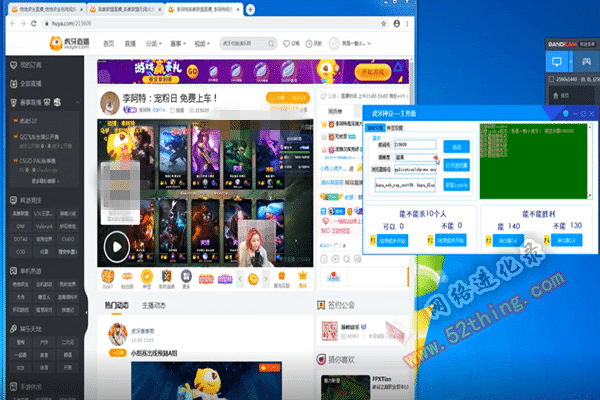Select the 直播 item in top navigation
The height and width of the screenshot is (400, 600).
129,44
